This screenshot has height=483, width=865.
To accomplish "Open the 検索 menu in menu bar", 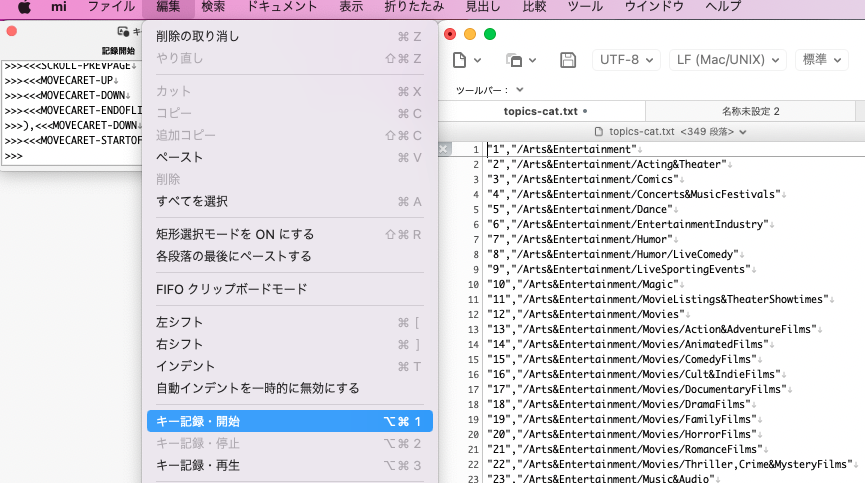I will (x=213, y=8).
